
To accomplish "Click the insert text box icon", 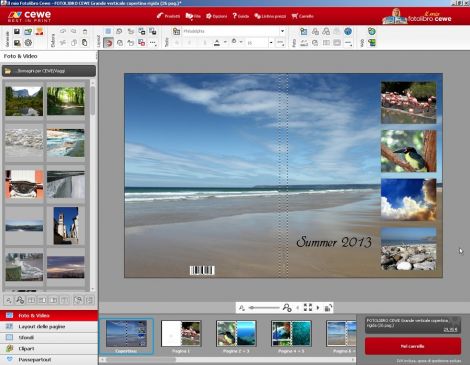I will click(176, 31).
